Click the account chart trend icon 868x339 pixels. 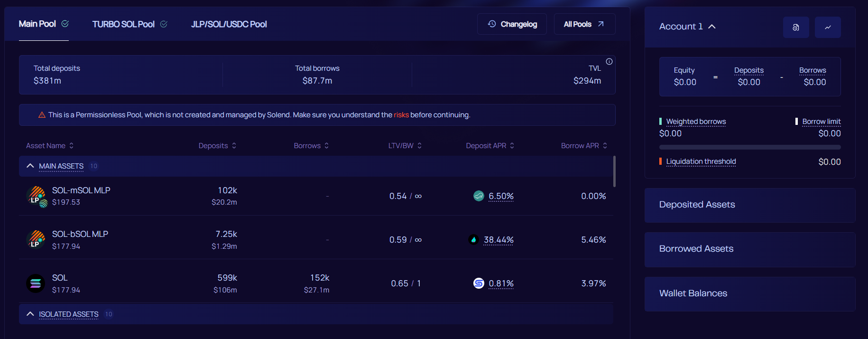(x=827, y=28)
